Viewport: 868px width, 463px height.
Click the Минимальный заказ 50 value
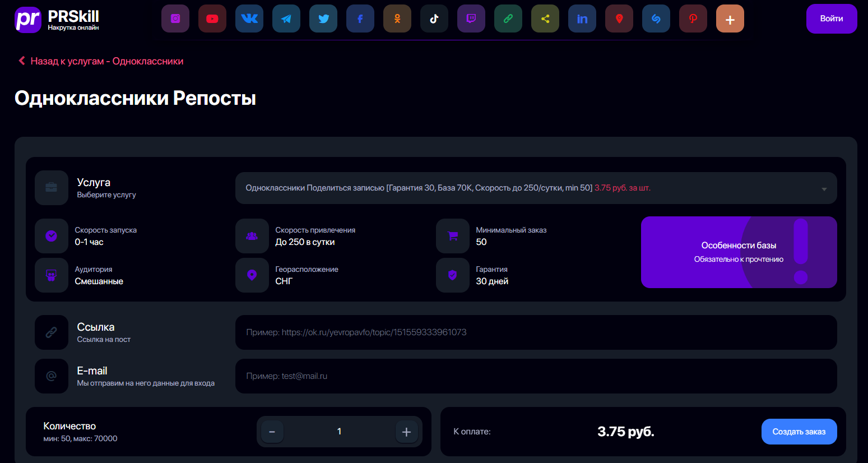(x=481, y=242)
